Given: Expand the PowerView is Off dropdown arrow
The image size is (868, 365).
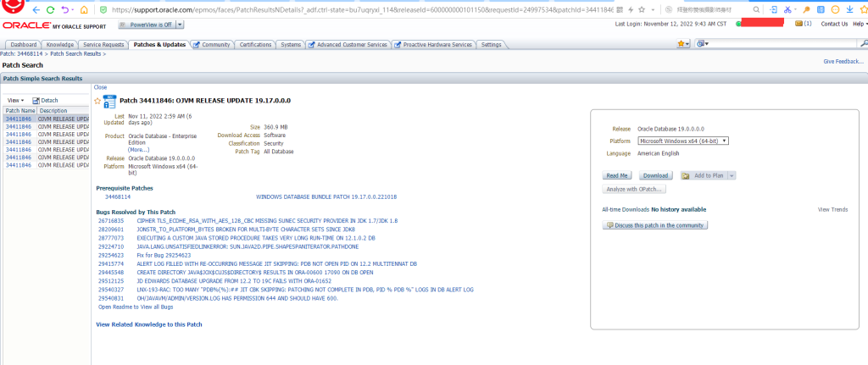Looking at the screenshot, I should click(181, 25).
